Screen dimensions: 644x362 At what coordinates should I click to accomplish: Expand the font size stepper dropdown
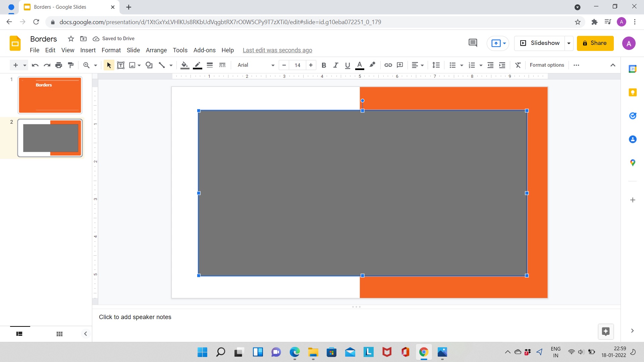[x=297, y=65]
